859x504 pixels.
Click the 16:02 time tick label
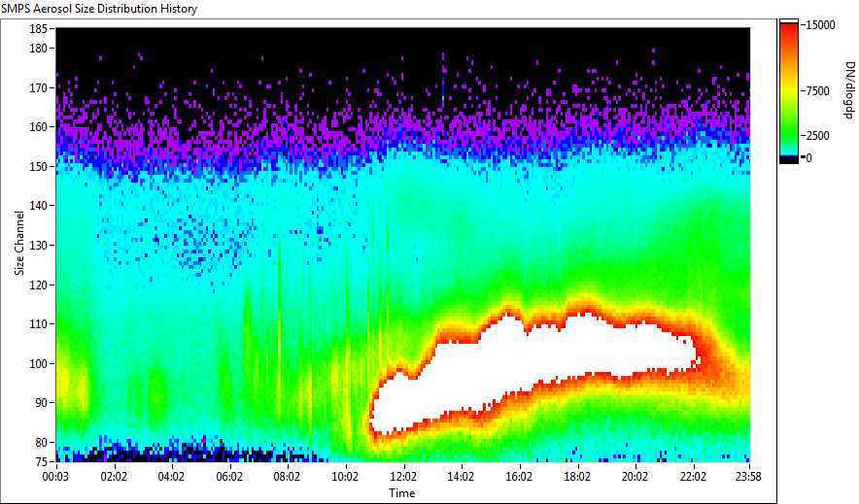pos(519,477)
